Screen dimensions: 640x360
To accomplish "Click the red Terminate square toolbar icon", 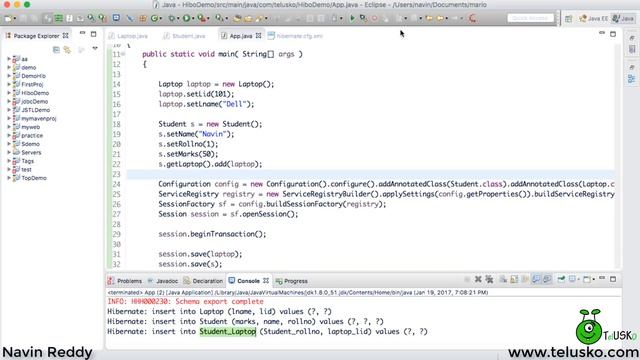I will pos(374,18).
